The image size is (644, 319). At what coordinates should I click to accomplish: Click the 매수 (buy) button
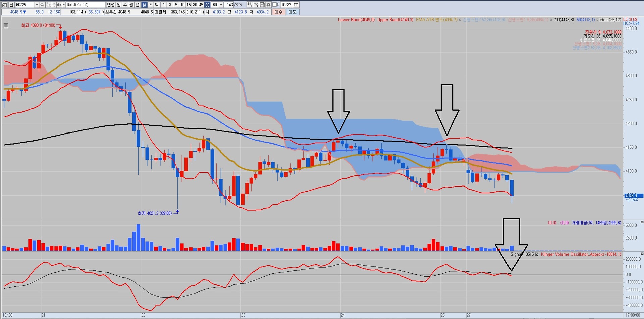click(x=279, y=12)
